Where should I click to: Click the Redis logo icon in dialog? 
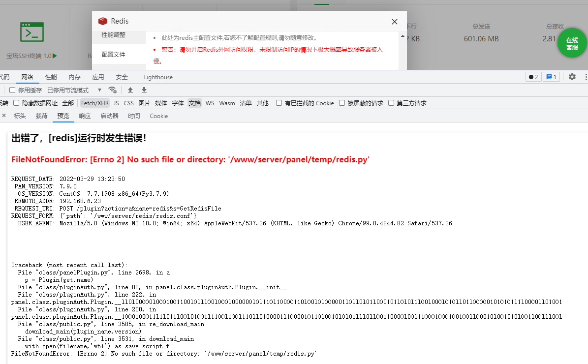coord(103,21)
